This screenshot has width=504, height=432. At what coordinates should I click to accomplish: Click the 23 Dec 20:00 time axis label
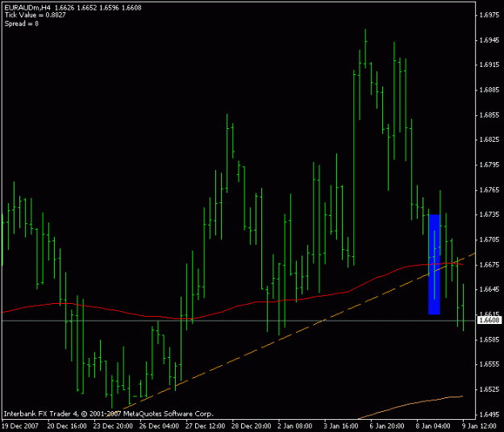[113, 426]
